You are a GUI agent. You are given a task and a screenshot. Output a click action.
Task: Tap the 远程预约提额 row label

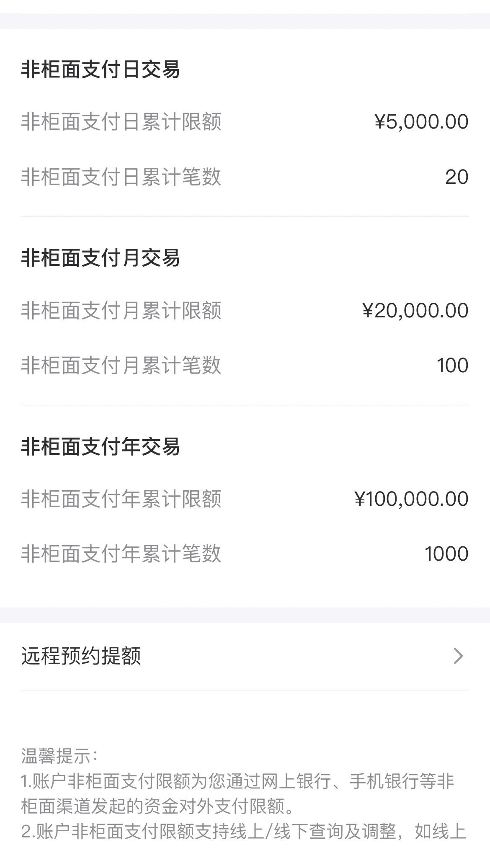(81, 656)
